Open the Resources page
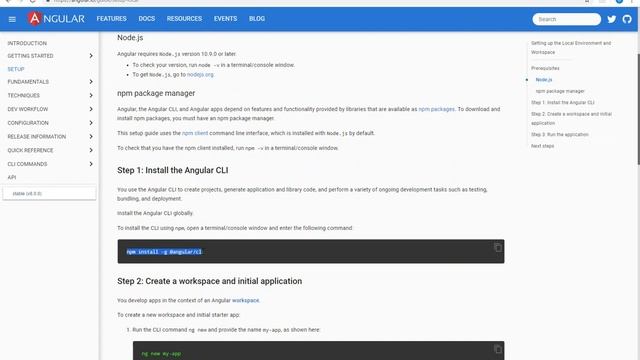Viewport: 640px width, 360px height. 184,19
